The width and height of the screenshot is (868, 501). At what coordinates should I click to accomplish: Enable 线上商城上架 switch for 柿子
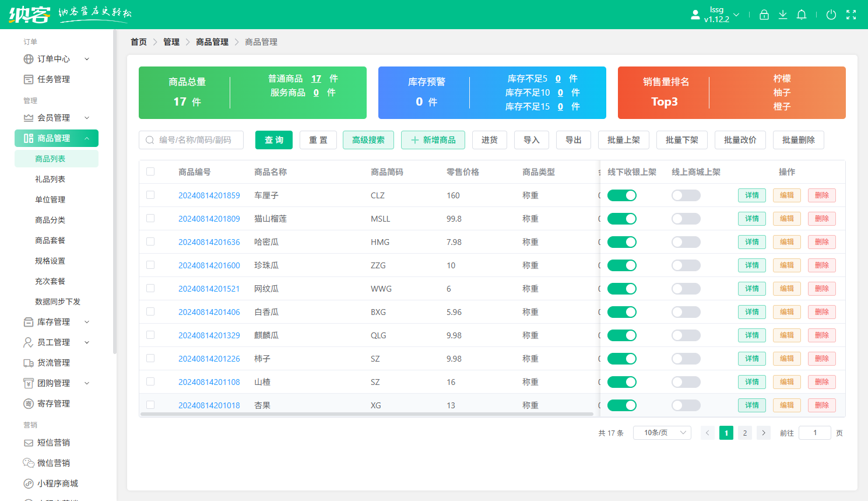(686, 359)
